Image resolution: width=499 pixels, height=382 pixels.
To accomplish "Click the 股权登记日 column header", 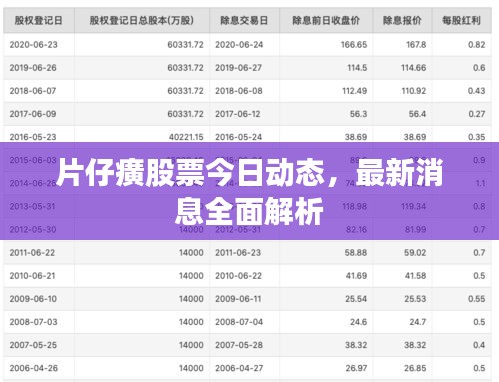I will tap(39, 21).
